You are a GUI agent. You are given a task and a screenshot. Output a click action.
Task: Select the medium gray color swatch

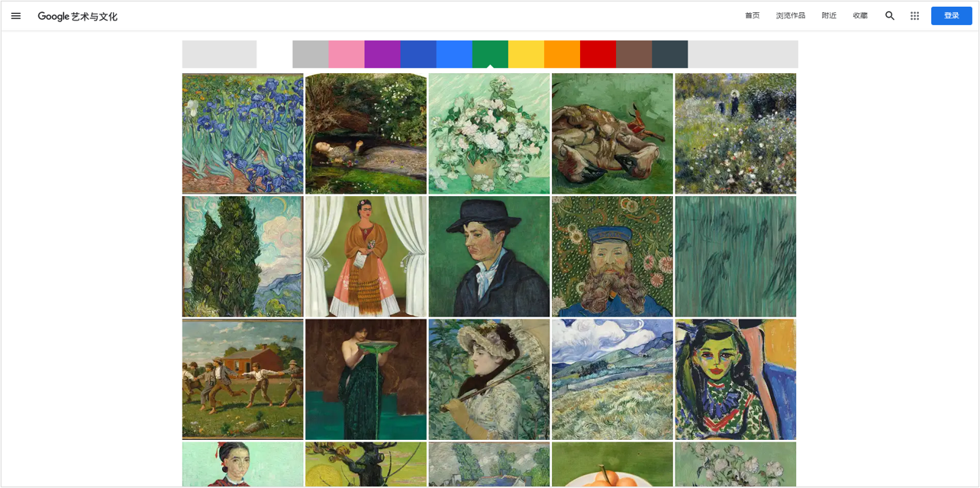click(311, 54)
